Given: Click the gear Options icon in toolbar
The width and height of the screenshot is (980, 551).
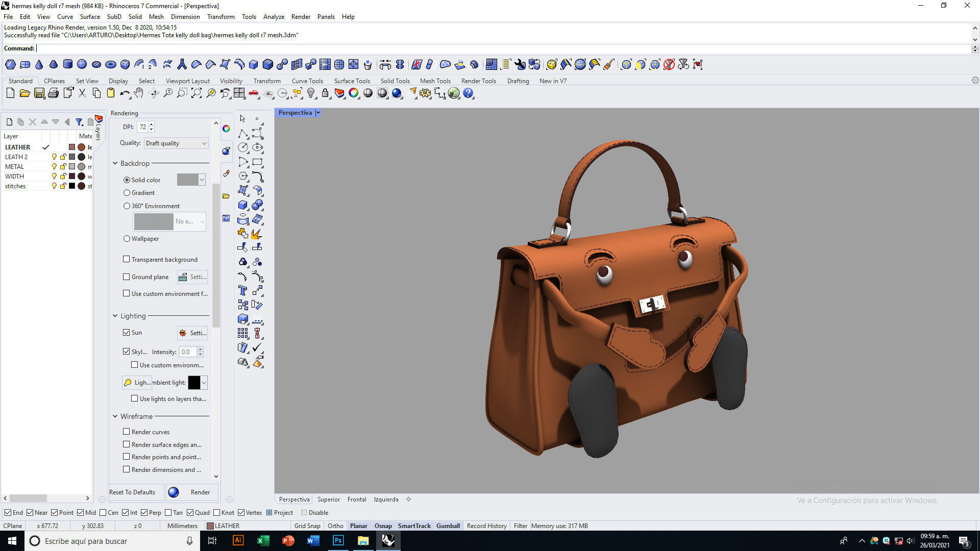Looking at the screenshot, I should (x=425, y=93).
